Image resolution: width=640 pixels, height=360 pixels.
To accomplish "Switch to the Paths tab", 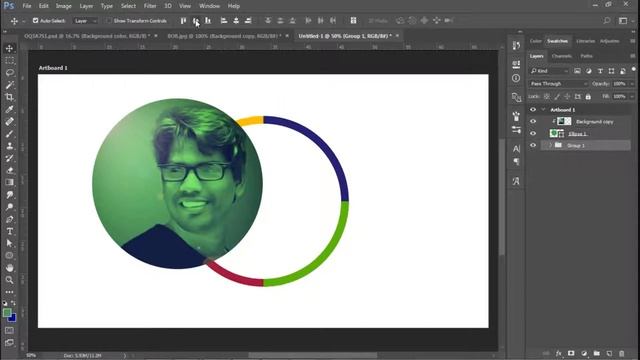I will tap(587, 56).
